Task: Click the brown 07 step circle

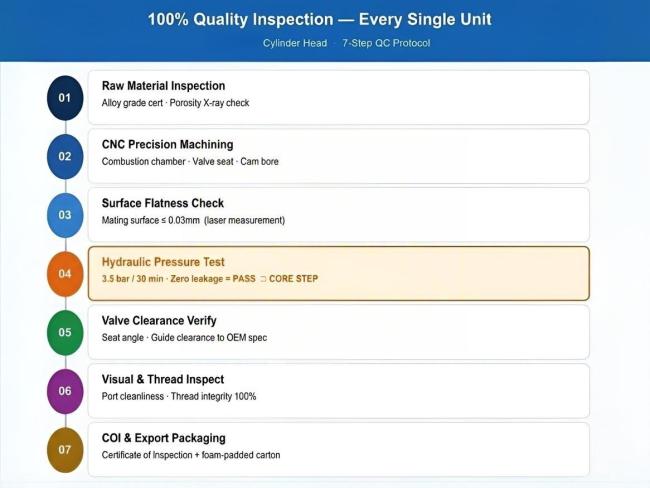Action: [x=65, y=450]
